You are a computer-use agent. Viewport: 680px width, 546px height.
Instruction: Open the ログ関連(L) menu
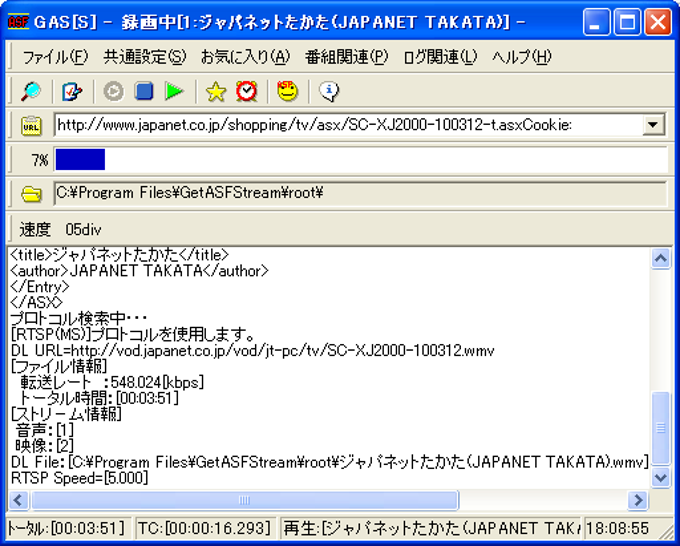click(x=440, y=57)
